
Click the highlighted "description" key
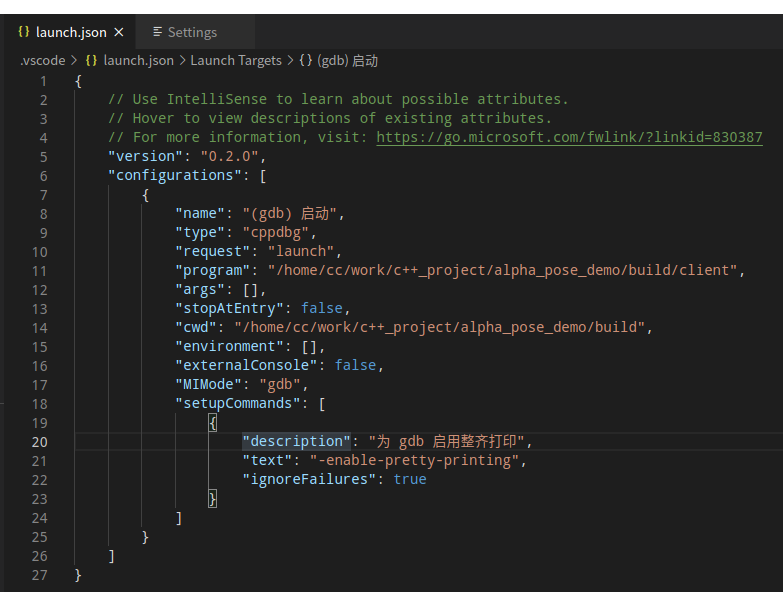pos(297,441)
